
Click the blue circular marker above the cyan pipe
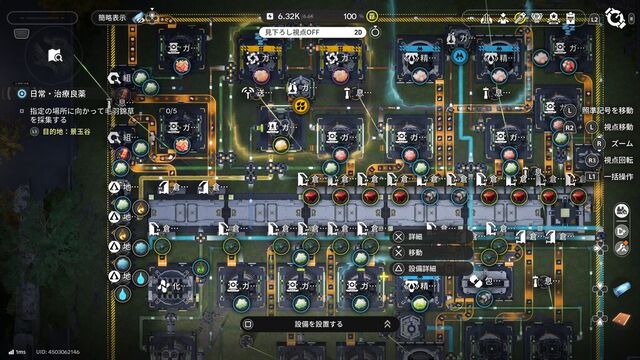[460, 56]
